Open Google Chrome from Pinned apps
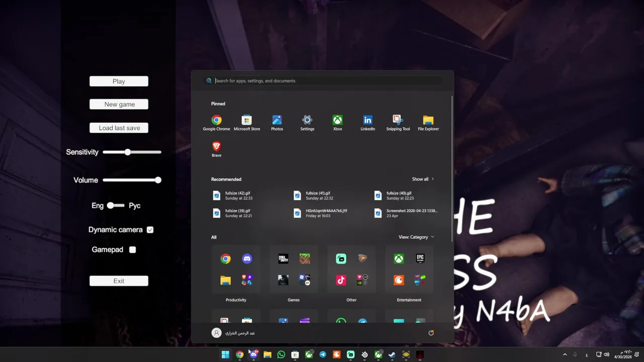The image size is (644, 362). click(x=216, y=123)
